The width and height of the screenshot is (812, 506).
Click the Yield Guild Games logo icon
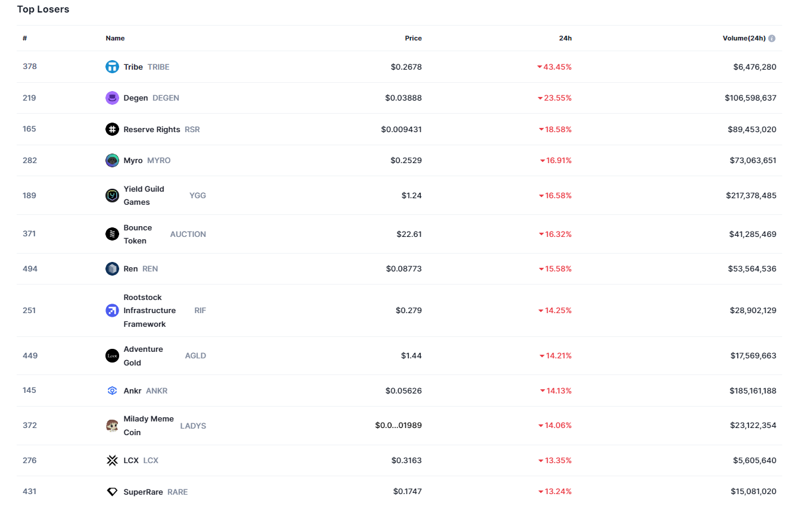(112, 195)
